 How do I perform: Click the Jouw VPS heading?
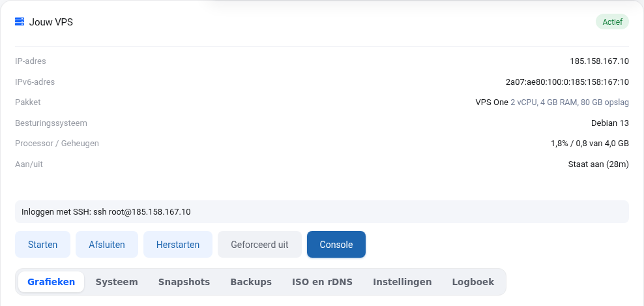(51, 22)
